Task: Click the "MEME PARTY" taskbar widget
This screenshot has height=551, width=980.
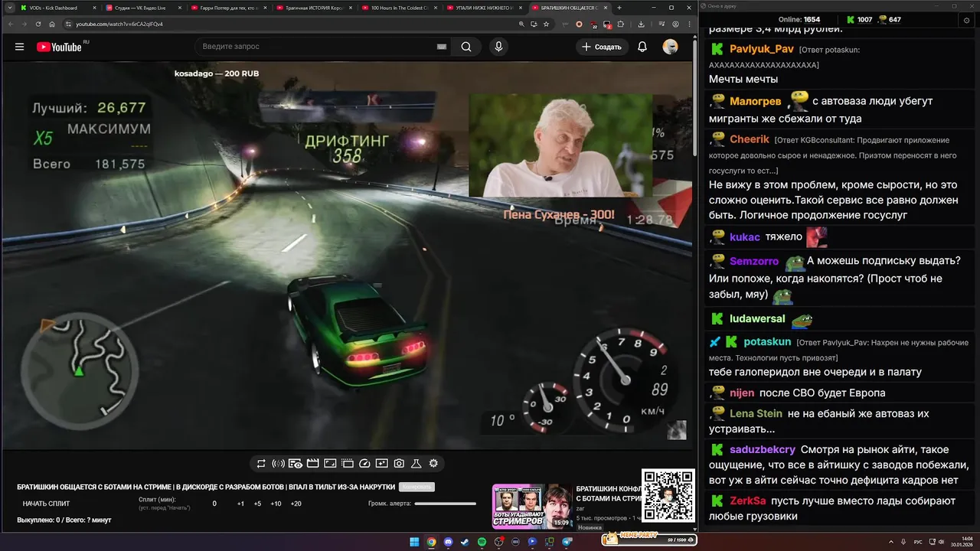Action: [x=649, y=539]
